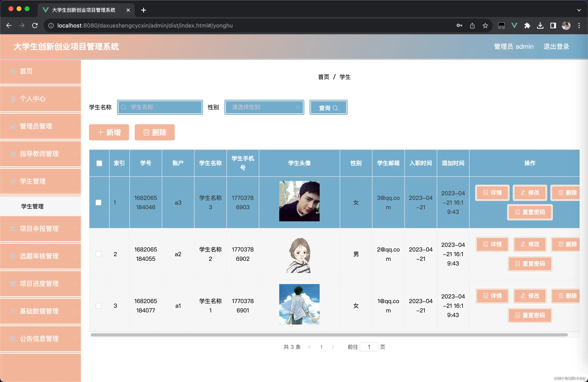This screenshot has width=588, height=382.
Task: Select the checkbox for student a2 row
Action: pyautogui.click(x=98, y=254)
